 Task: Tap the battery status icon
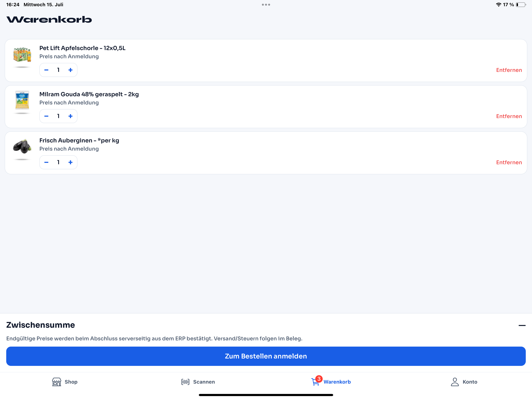click(x=521, y=4)
